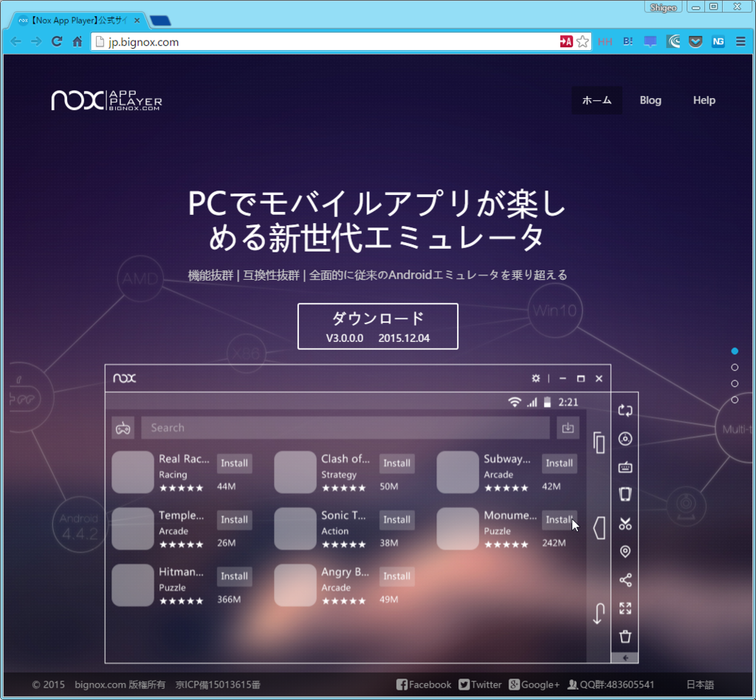
Task: Close the Nox App Player tab
Action: pyautogui.click(x=137, y=20)
